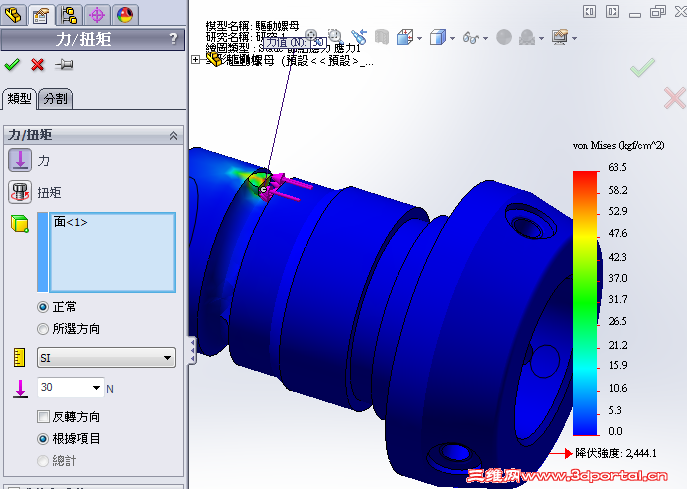Open the Apply Scene dropdown arrow
This screenshot has width=687, height=489.
(x=542, y=39)
